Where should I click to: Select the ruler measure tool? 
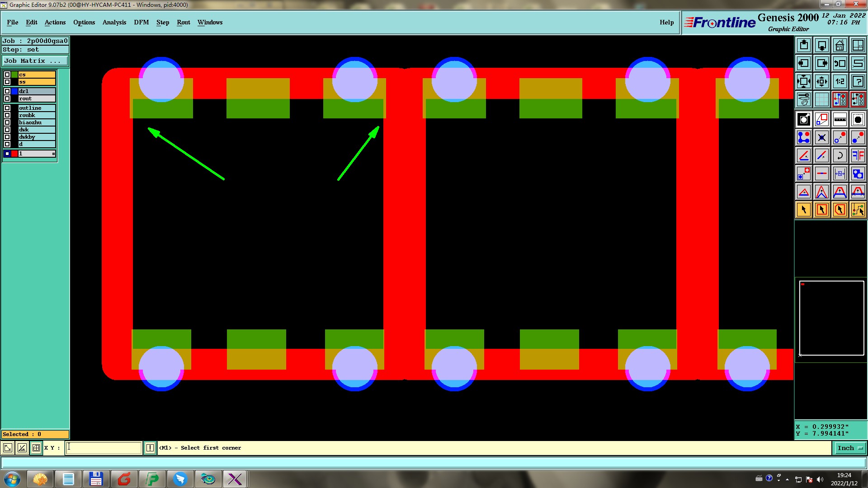[x=840, y=119]
